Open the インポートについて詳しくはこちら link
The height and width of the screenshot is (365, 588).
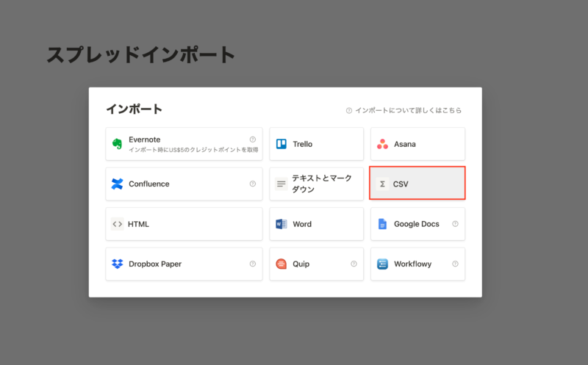click(x=404, y=111)
